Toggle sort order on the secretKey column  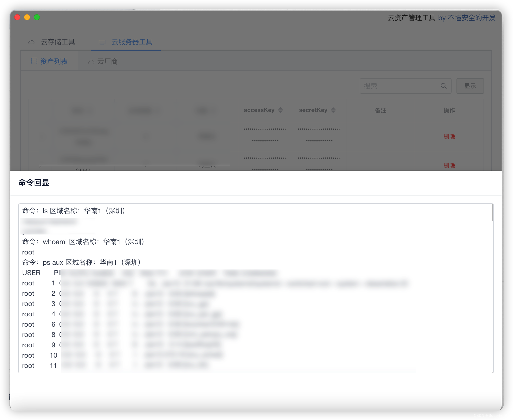pos(333,110)
